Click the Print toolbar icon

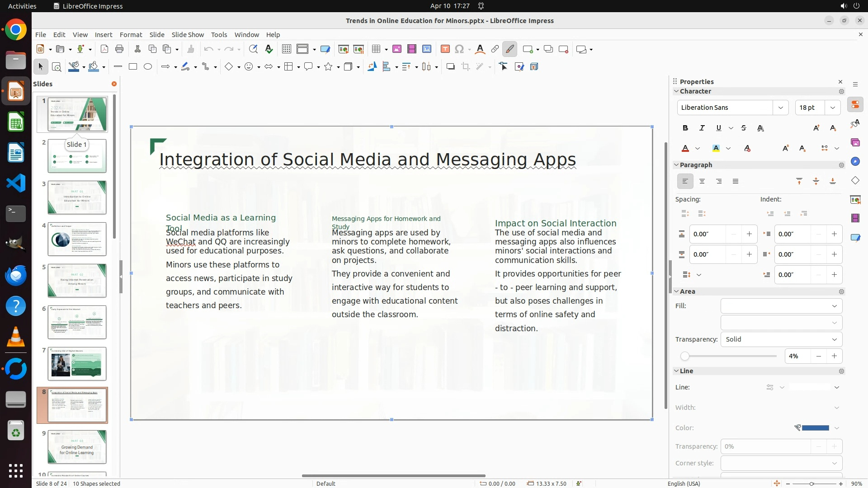pos(119,49)
